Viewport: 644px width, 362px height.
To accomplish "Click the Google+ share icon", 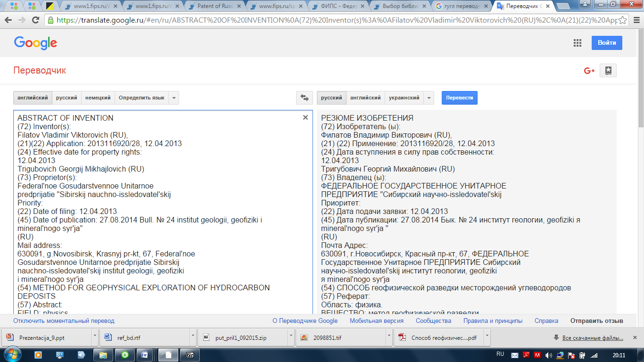I will pos(589,71).
